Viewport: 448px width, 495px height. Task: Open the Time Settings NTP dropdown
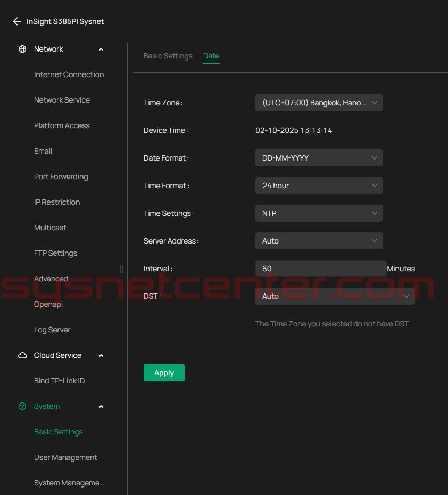pos(319,213)
